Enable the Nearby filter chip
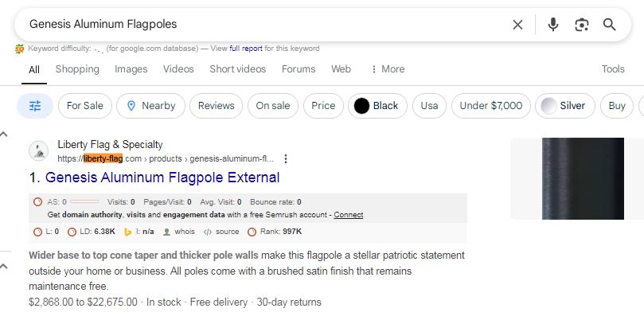Image resolution: width=644 pixels, height=320 pixels. (x=150, y=106)
